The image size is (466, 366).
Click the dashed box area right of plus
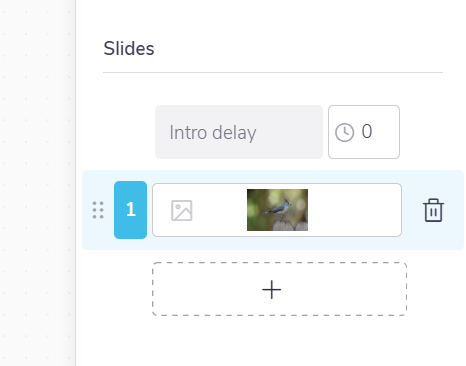pyautogui.click(x=344, y=289)
